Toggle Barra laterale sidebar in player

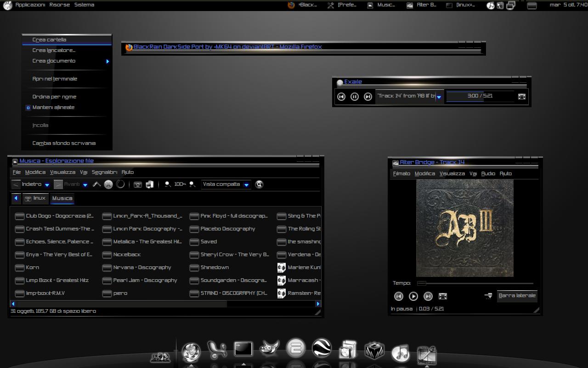517,296
